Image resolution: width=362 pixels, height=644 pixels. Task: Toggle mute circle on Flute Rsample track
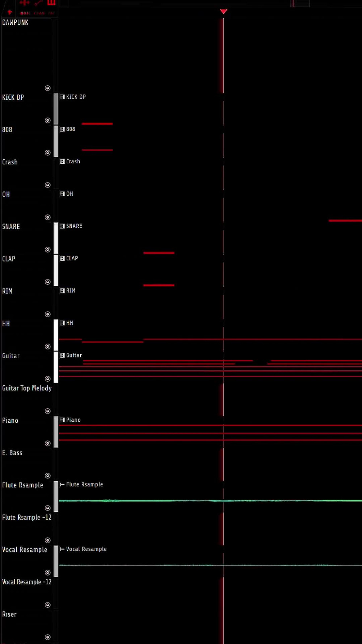tap(47, 508)
